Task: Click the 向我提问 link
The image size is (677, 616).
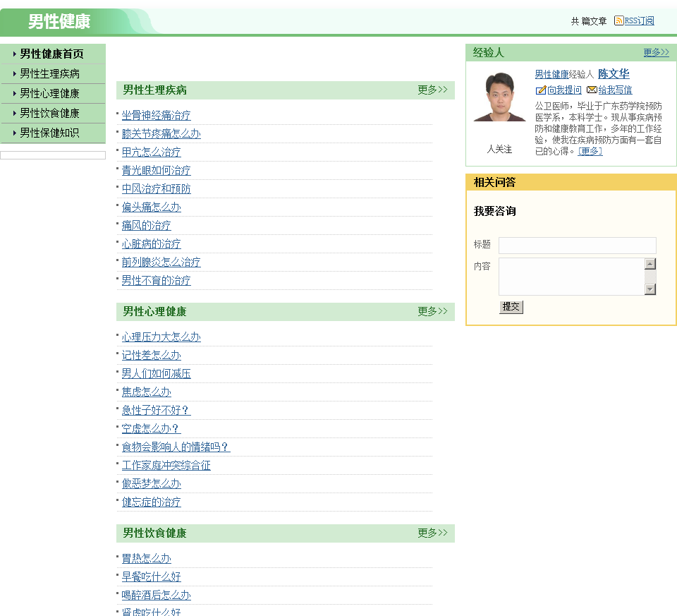Action: point(564,90)
